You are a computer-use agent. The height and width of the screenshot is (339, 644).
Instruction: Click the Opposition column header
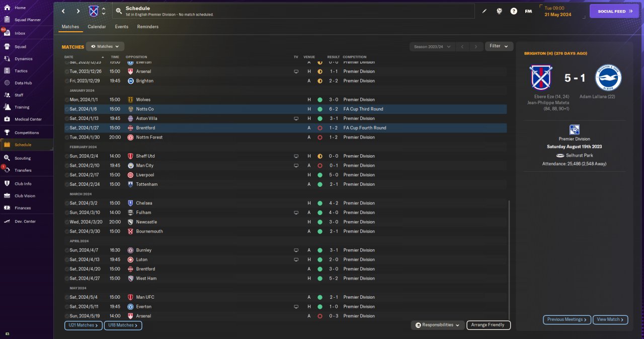(x=136, y=57)
